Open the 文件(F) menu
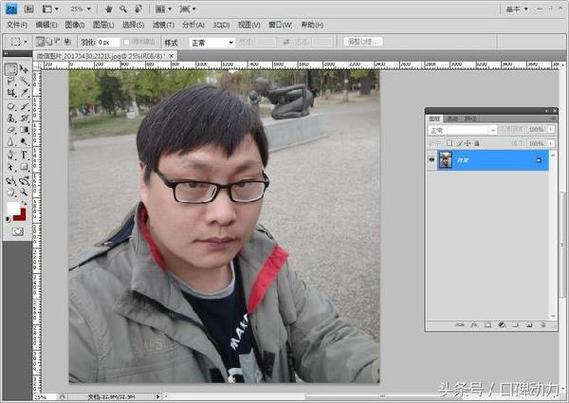Viewport: 569px width, 403px height. (x=17, y=25)
